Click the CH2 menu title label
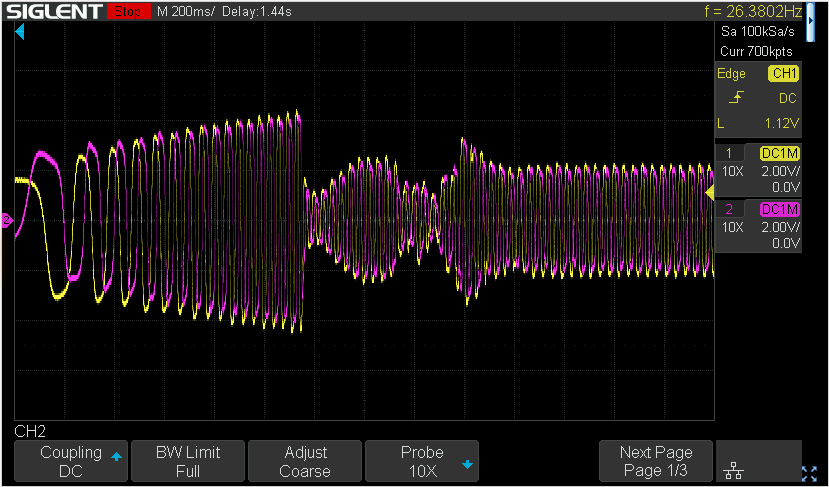The height and width of the screenshot is (487, 829). tap(30, 431)
